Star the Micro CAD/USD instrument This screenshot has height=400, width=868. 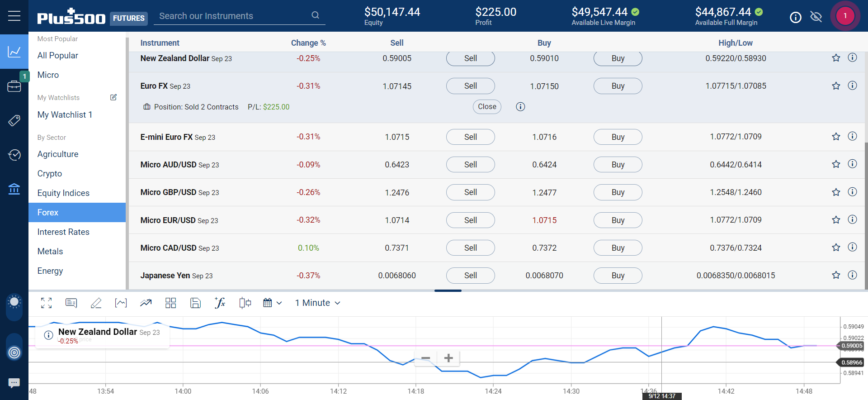coord(836,248)
